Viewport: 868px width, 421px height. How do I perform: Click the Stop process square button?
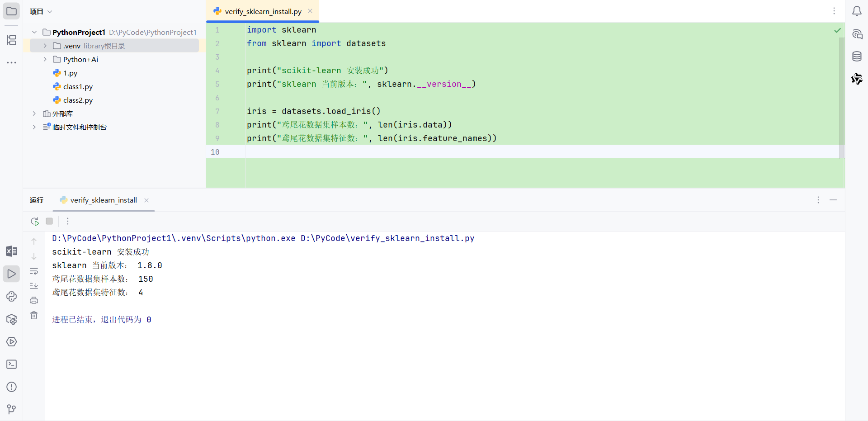coord(49,221)
